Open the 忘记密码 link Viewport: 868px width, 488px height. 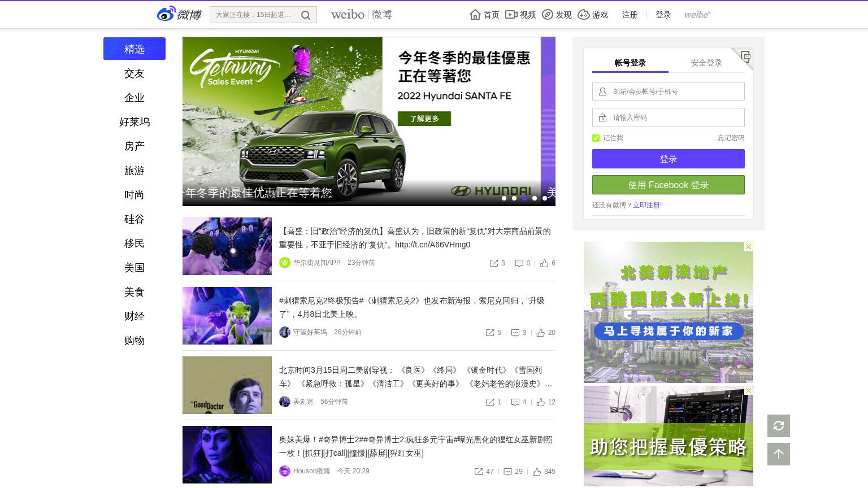pyautogui.click(x=731, y=138)
